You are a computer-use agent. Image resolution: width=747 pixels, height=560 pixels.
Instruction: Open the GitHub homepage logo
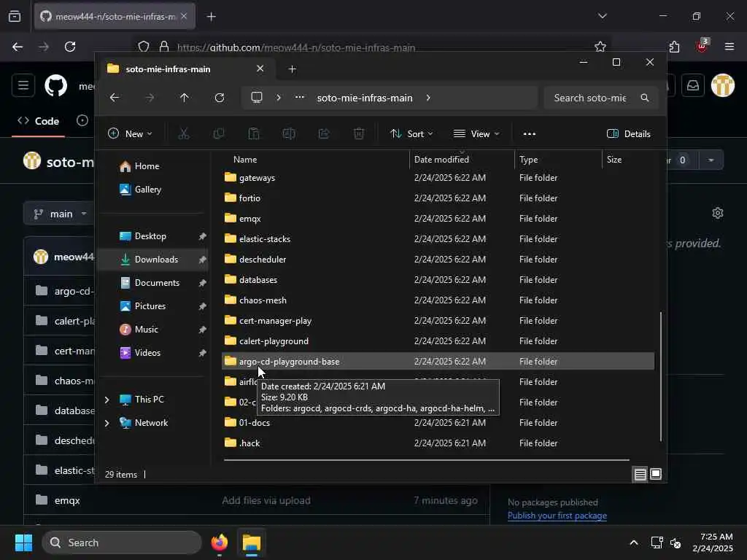click(x=55, y=86)
